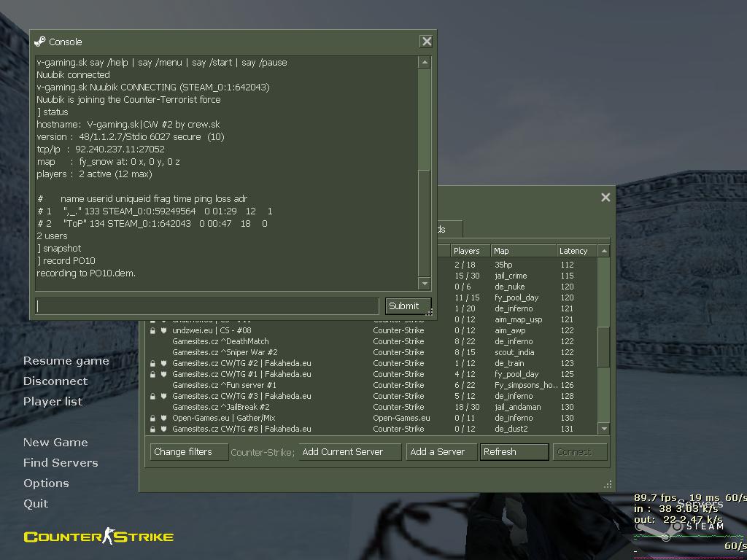Click shield icon beside Open-Games.eu Gather/Mix

click(163, 418)
